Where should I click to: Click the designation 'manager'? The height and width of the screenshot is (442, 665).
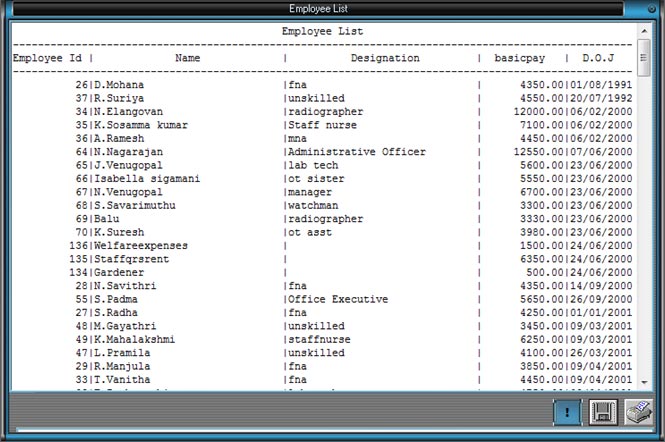pos(310,192)
